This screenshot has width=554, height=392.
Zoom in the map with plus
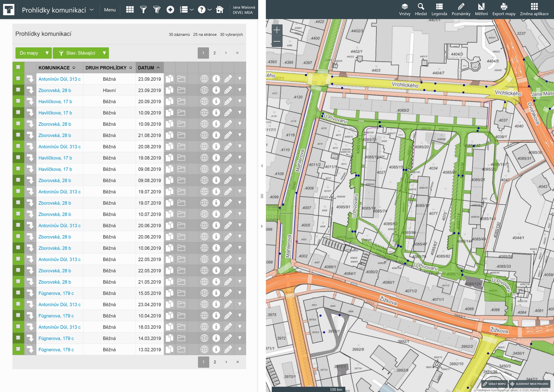(x=277, y=30)
